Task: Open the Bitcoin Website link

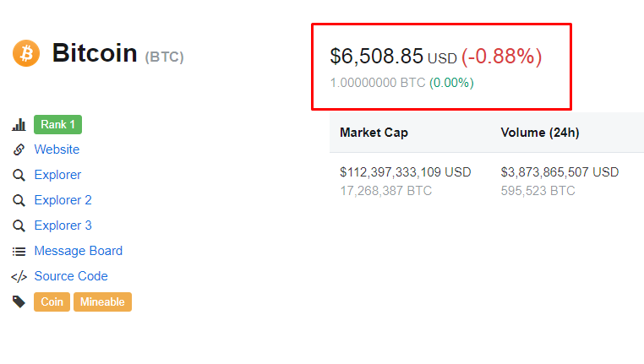Action: click(57, 149)
